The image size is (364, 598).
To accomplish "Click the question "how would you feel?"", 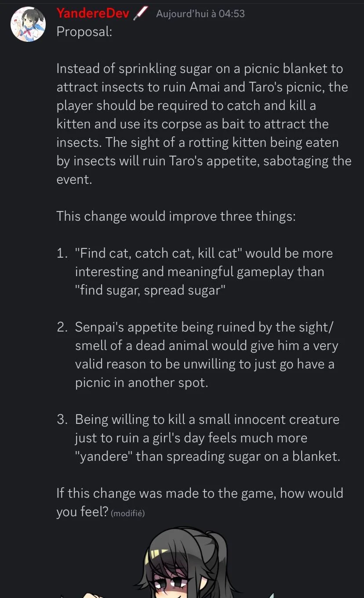I will (200, 502).
